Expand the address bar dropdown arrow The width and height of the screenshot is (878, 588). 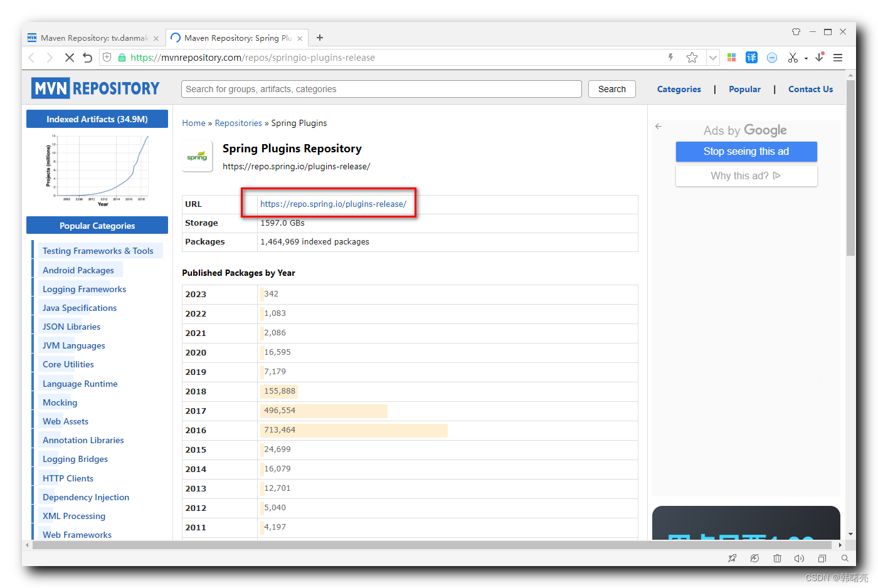(x=713, y=58)
